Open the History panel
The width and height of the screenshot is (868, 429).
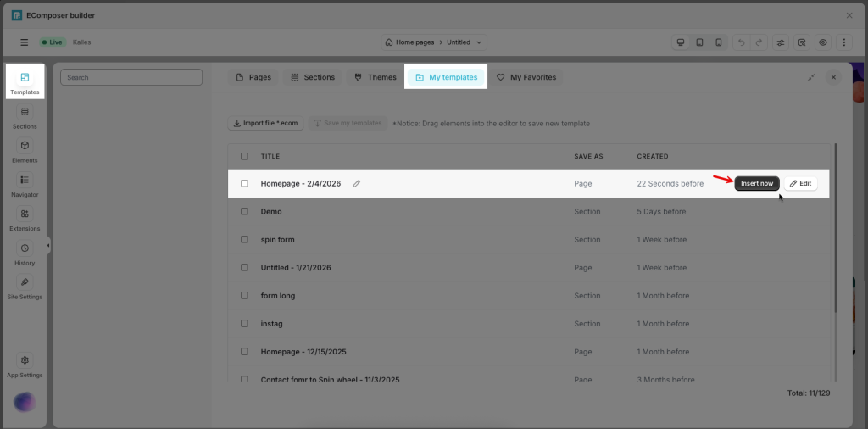25,253
